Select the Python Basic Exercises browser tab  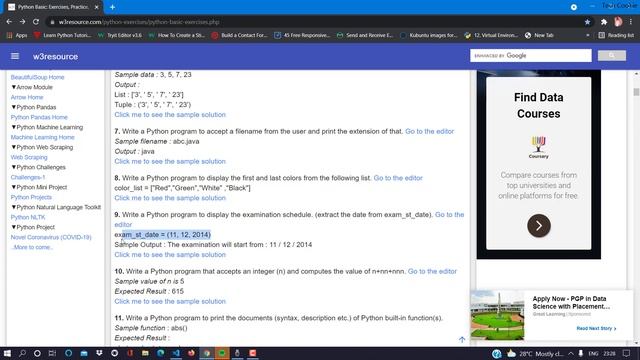(53, 7)
